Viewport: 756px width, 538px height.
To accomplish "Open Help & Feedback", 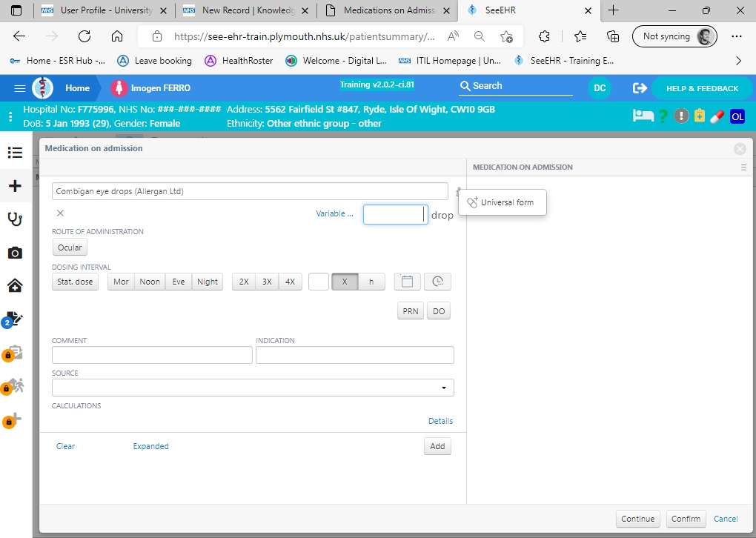I will pyautogui.click(x=702, y=88).
